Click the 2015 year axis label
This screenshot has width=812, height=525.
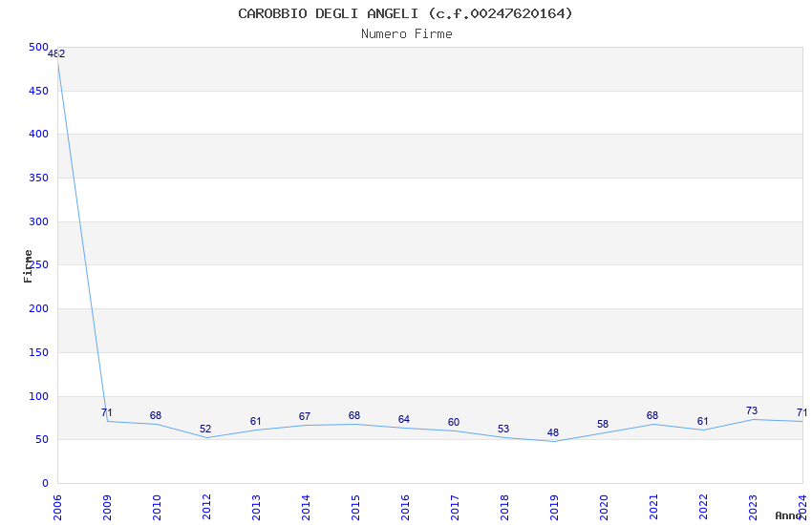pos(355,508)
